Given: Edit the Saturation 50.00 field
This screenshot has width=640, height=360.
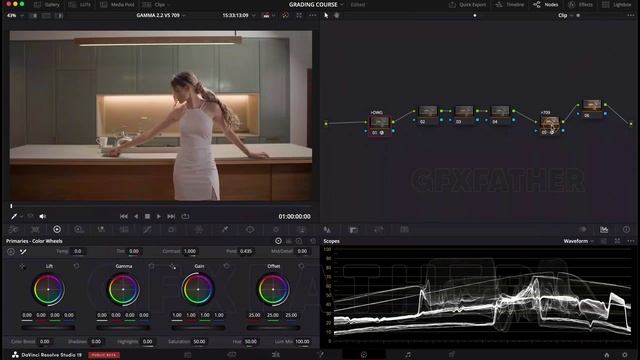Looking at the screenshot, I should (x=199, y=342).
